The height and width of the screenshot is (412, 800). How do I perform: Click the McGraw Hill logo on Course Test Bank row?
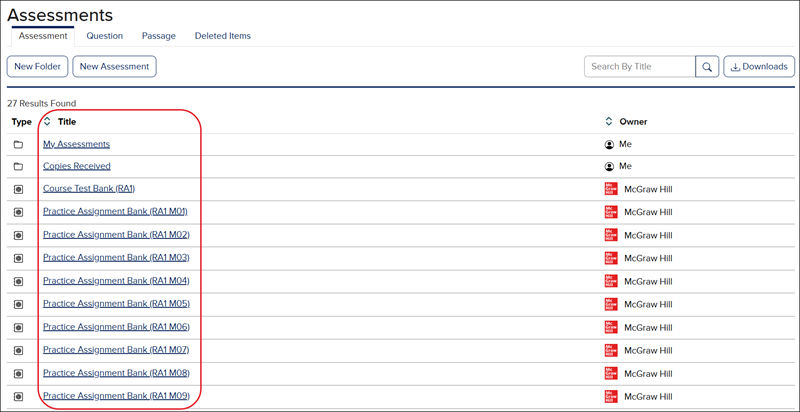pyautogui.click(x=611, y=189)
